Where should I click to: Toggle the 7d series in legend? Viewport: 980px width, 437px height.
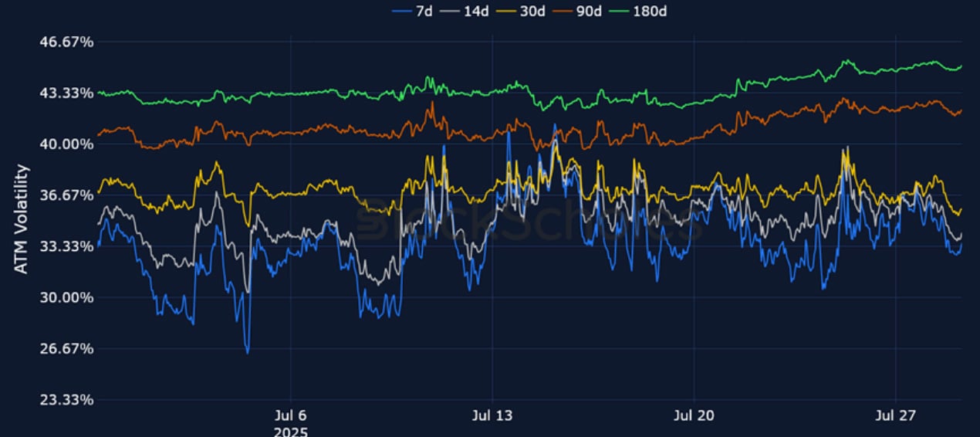[411, 11]
